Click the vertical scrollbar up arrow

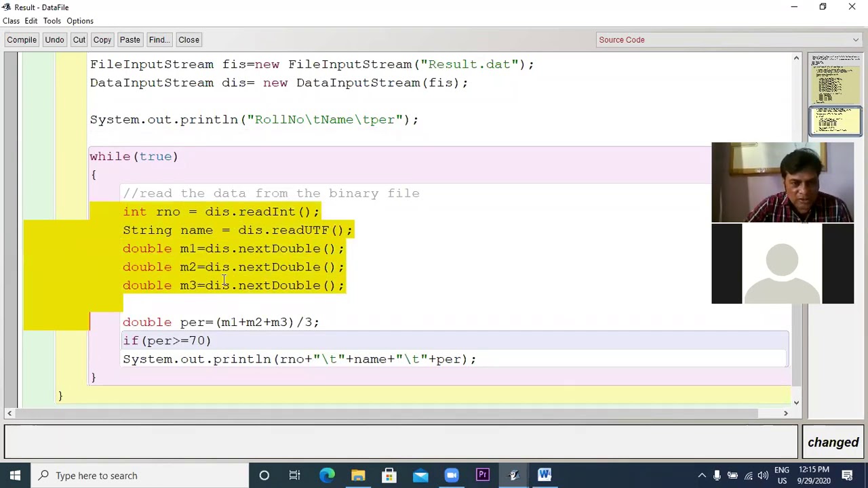pos(796,58)
